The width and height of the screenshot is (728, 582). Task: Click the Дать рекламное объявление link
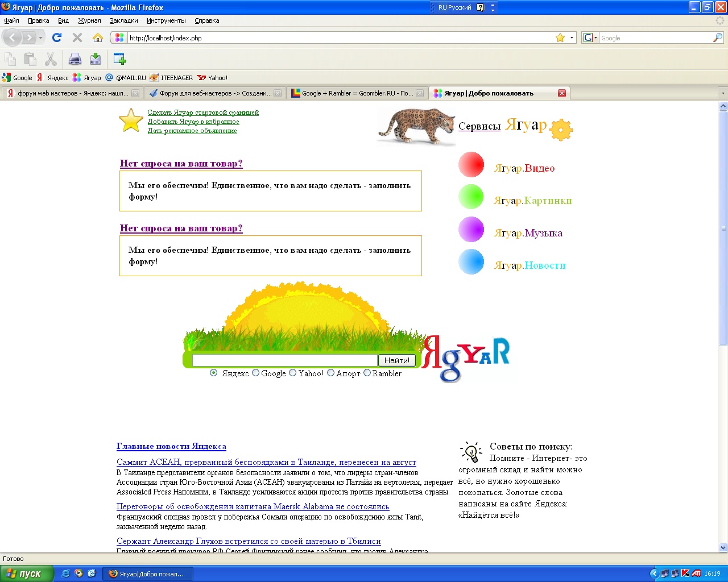click(192, 131)
